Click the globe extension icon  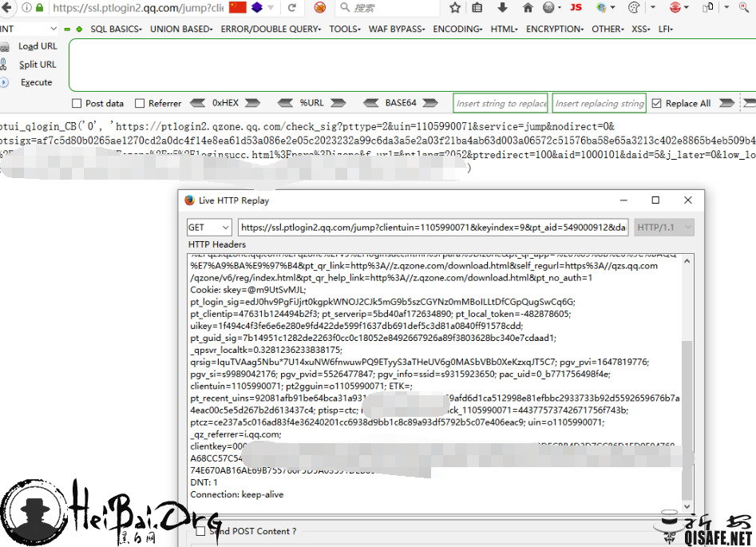(x=548, y=7)
